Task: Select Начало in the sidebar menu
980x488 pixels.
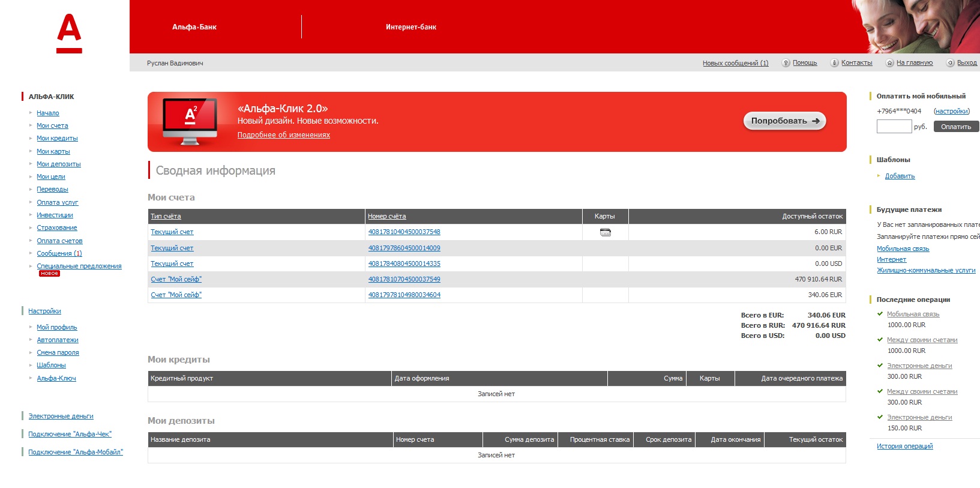Action: 48,113
